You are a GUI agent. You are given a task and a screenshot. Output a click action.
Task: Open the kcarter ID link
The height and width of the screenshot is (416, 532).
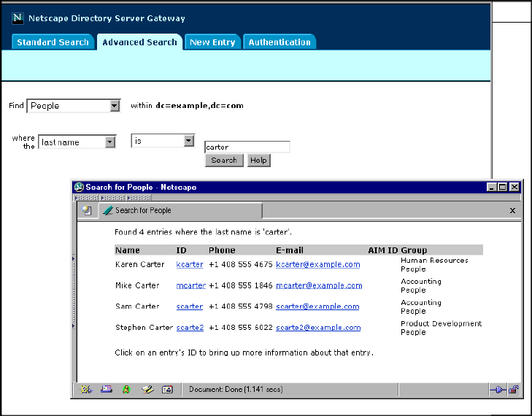point(190,264)
